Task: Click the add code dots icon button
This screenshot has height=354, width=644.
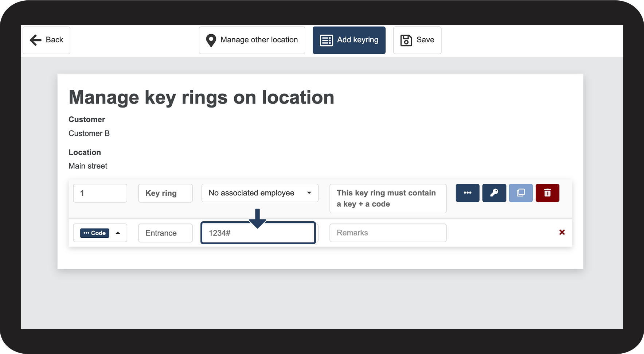Action: coord(467,193)
